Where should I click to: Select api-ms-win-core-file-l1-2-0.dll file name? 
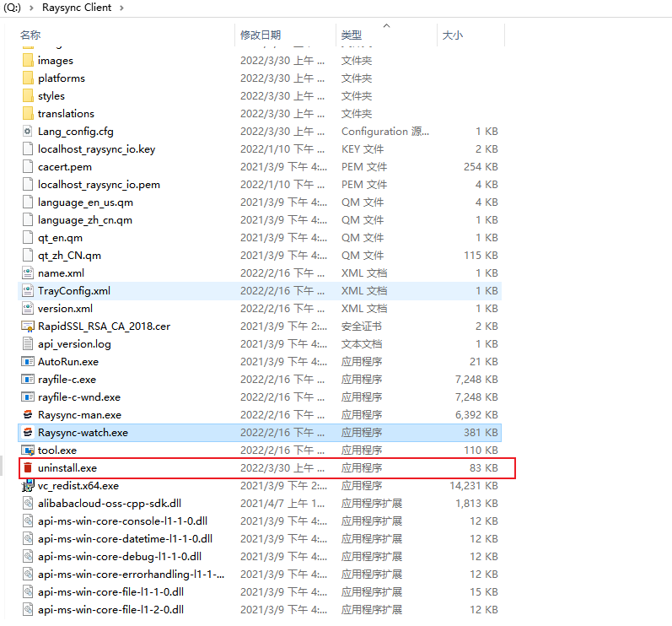(110, 610)
